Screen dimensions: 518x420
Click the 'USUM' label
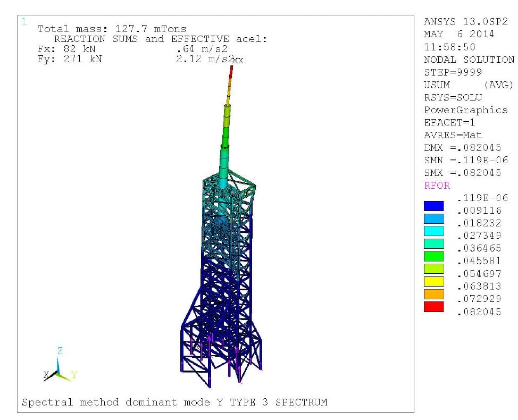[437, 85]
